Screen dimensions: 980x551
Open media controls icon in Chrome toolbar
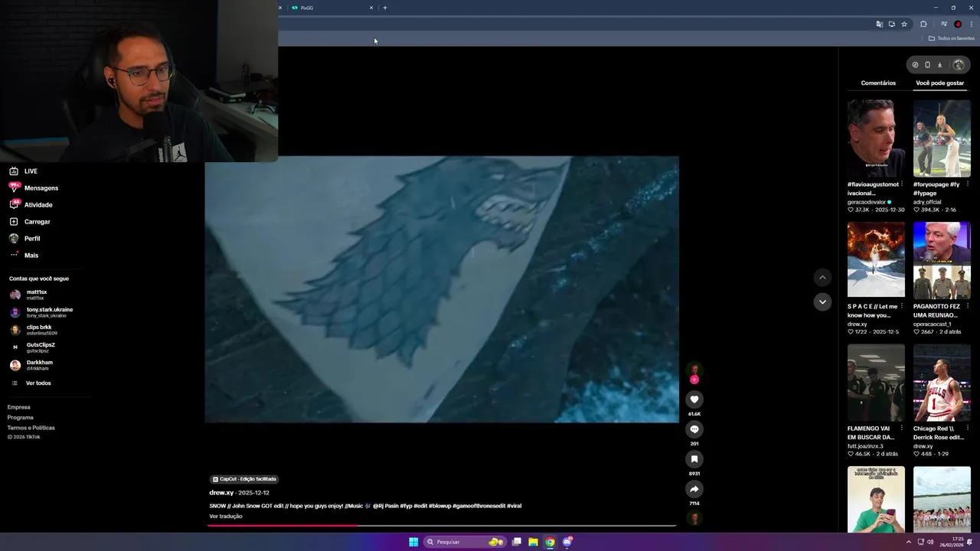click(944, 24)
